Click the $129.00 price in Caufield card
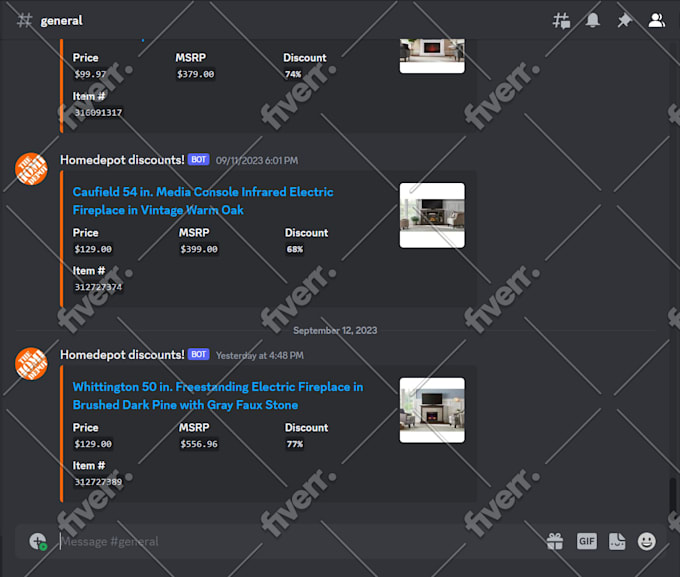This screenshot has height=577, width=680. pos(93,249)
